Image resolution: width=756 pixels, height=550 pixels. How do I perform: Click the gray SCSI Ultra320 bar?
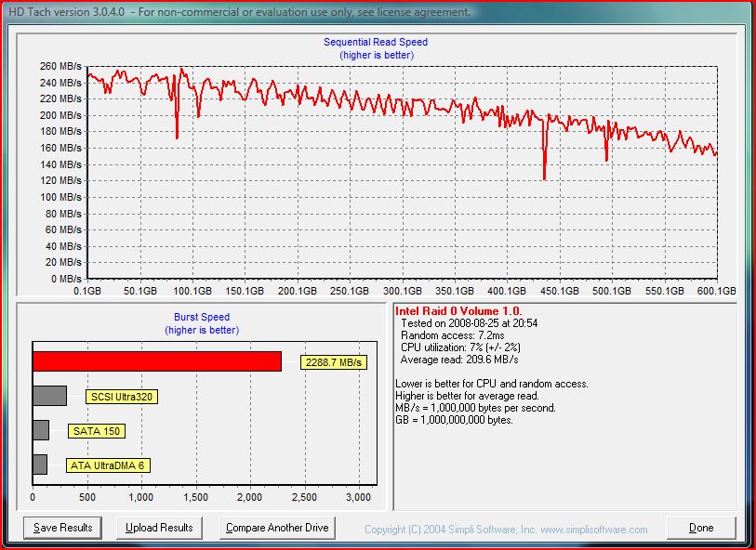[49, 396]
